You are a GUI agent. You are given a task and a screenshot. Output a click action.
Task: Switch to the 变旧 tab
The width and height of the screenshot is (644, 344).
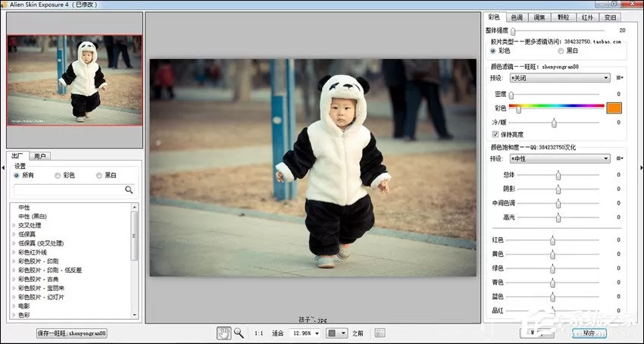pos(610,17)
